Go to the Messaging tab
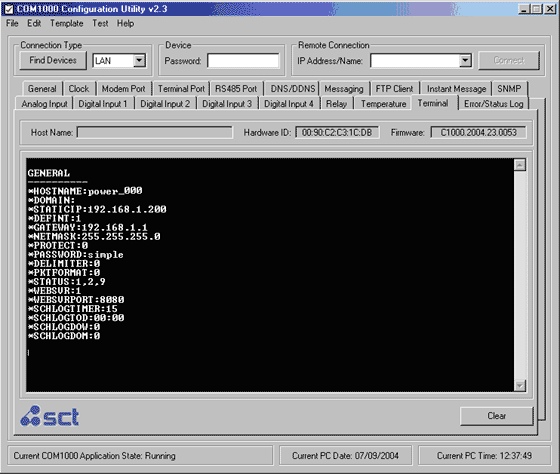This screenshot has width=560, height=474. (x=344, y=89)
